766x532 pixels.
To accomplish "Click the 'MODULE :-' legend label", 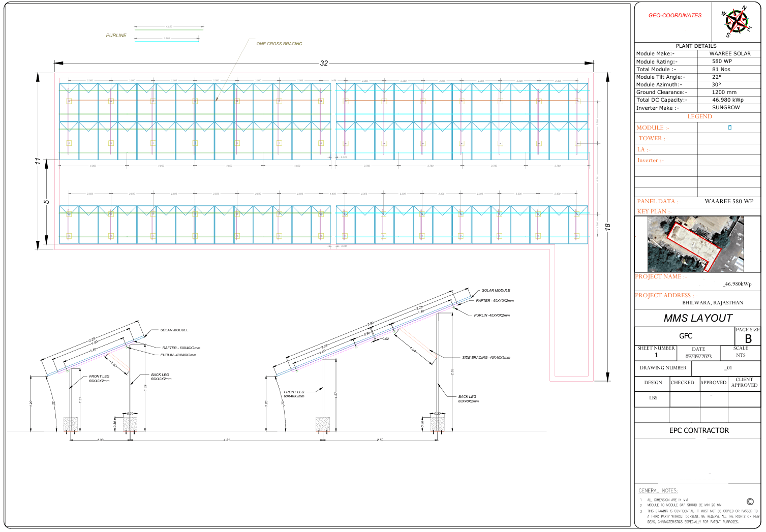I will 653,128.
